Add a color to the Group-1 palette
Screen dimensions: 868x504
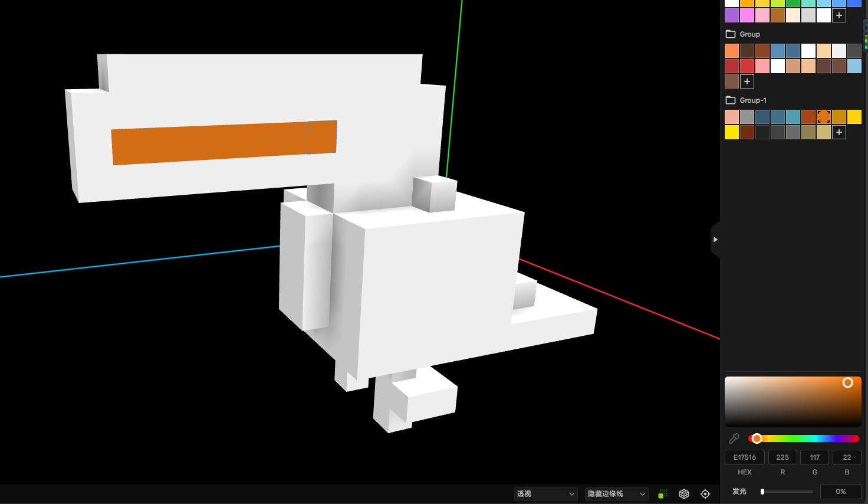[x=839, y=132]
